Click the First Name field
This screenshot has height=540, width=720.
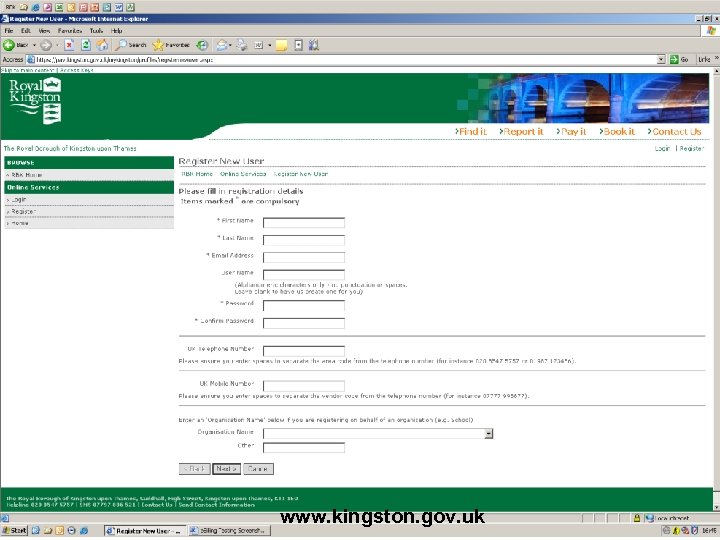(304, 223)
